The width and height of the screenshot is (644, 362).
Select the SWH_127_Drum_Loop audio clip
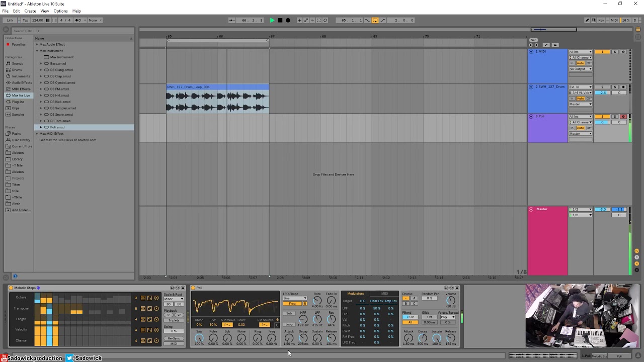pyautogui.click(x=217, y=87)
